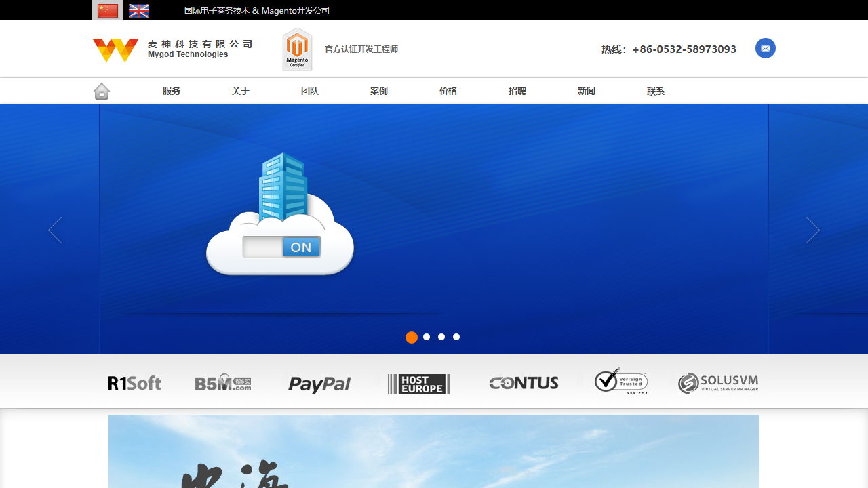Click the SolusVM partner logo

(718, 383)
